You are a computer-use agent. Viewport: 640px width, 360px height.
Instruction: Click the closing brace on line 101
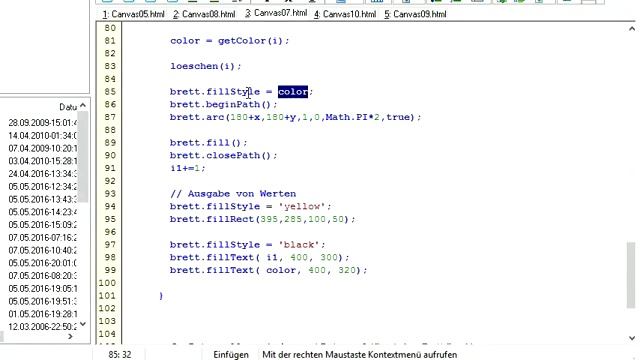point(161,296)
